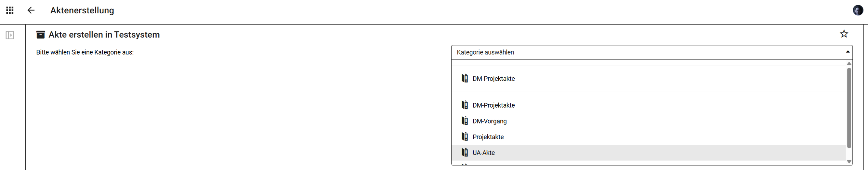This screenshot has height=170, width=868.
Task: Open the user profile avatar
Action: (x=858, y=10)
